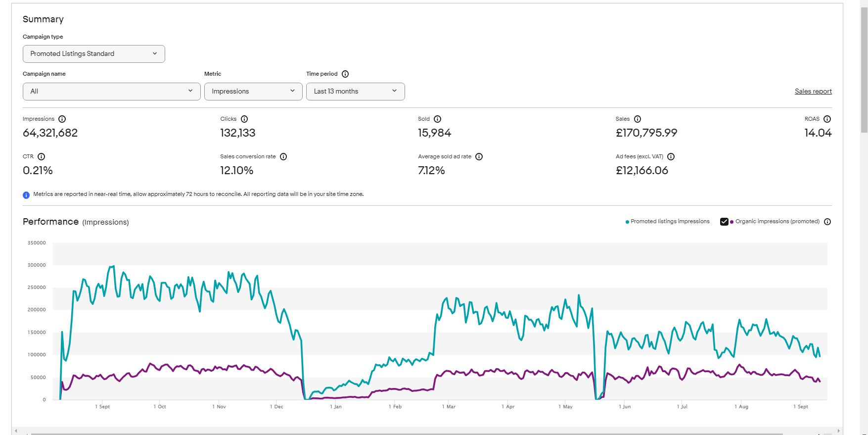Open the Time period dropdown
This screenshot has width=868, height=435.
[356, 92]
